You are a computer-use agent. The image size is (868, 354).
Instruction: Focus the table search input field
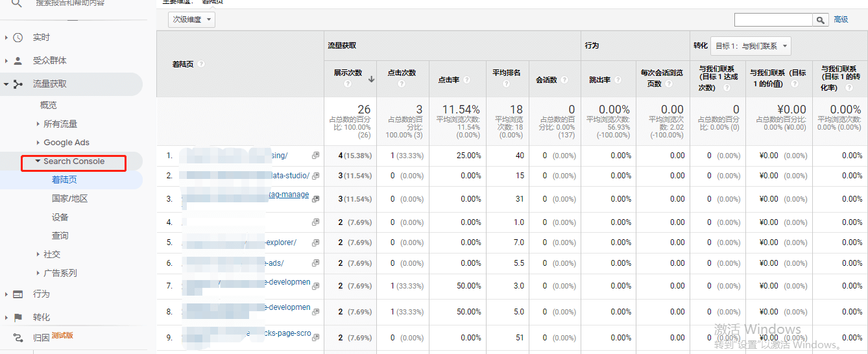point(774,20)
